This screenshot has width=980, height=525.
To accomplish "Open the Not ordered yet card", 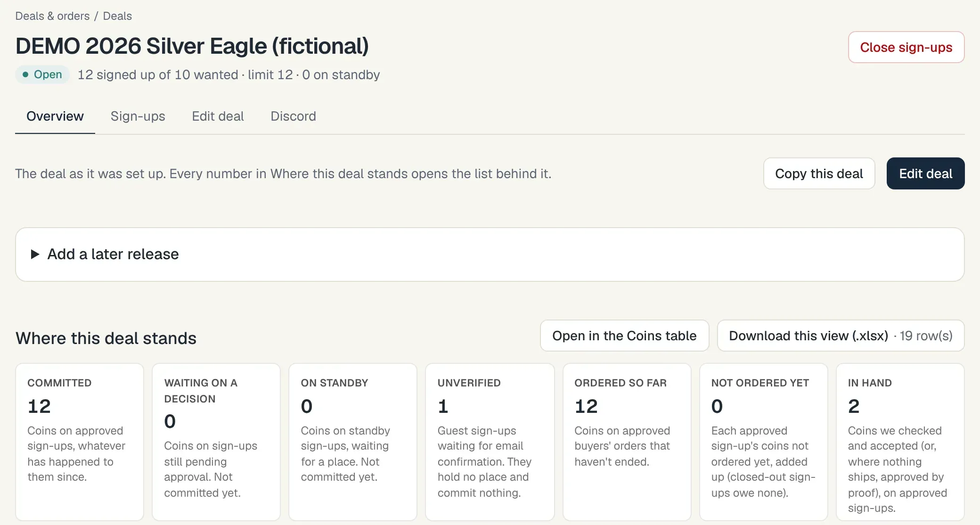I will pos(764,442).
